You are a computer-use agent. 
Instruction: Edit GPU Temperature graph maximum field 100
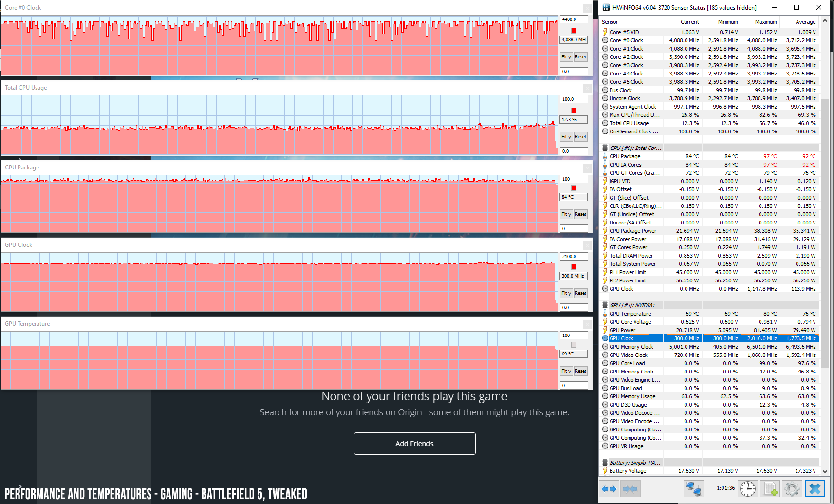pos(574,336)
